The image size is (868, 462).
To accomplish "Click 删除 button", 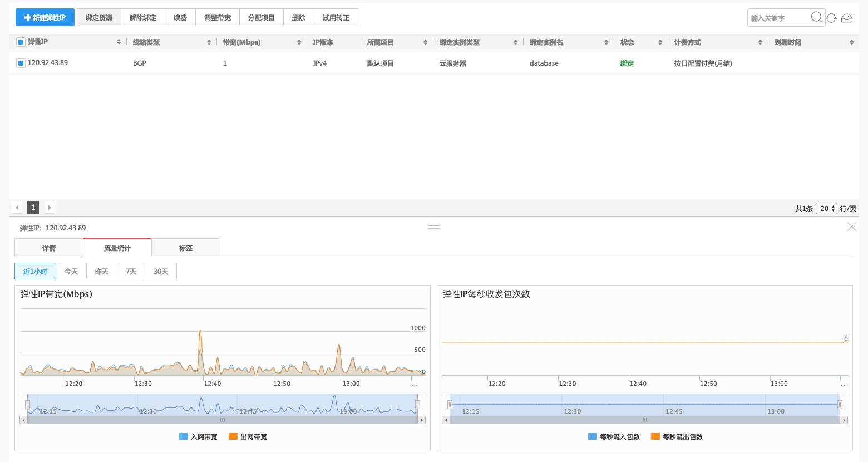I will [x=299, y=18].
